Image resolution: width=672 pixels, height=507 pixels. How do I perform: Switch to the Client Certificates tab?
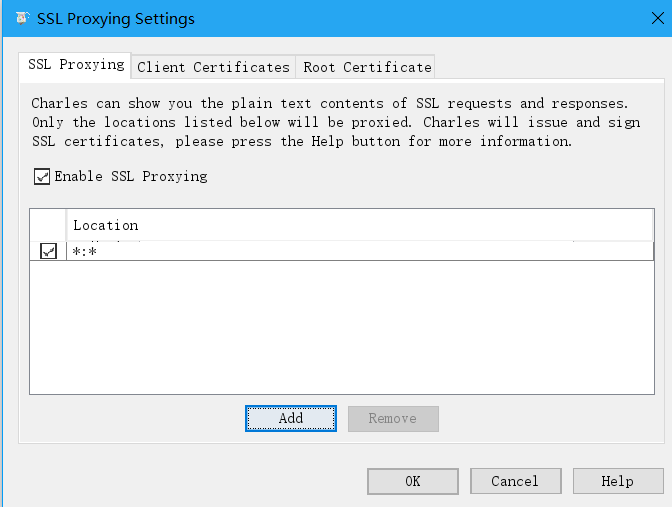(x=213, y=67)
